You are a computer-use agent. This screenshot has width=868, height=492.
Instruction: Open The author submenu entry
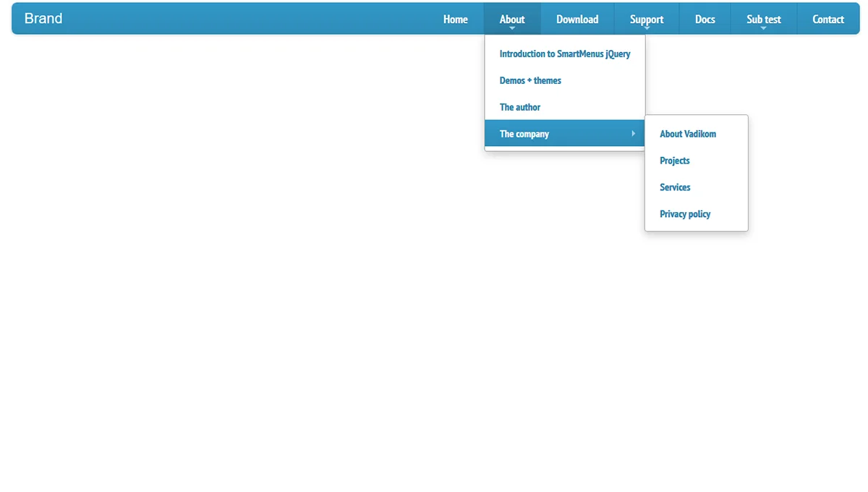520,108
